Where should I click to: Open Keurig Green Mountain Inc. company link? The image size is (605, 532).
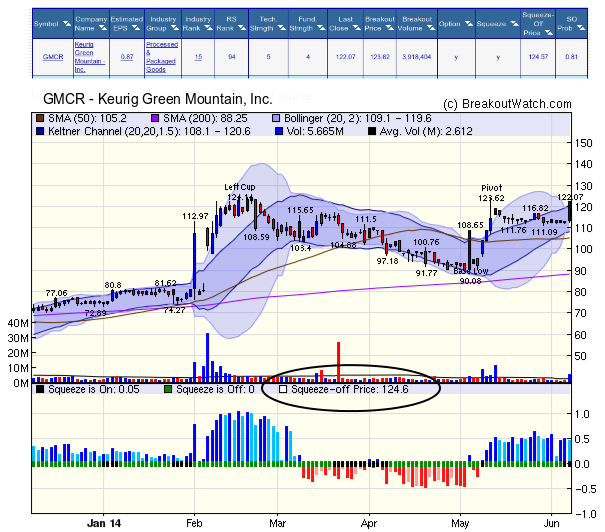click(90, 57)
